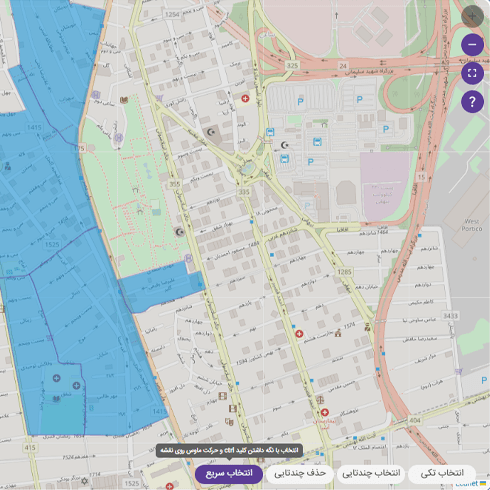
Task: Click the route 335 shield
Action: (244, 192)
